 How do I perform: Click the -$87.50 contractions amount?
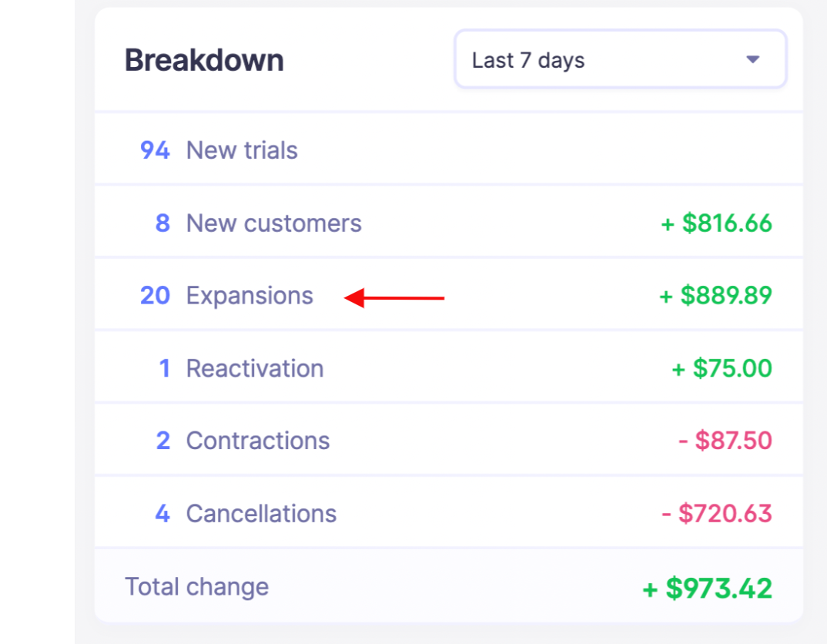pyautogui.click(x=725, y=441)
